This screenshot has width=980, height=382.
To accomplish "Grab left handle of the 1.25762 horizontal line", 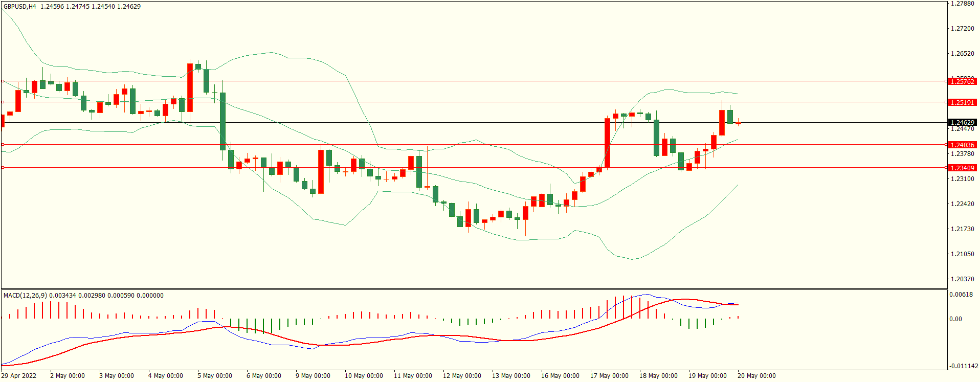I will [x=3, y=81].
